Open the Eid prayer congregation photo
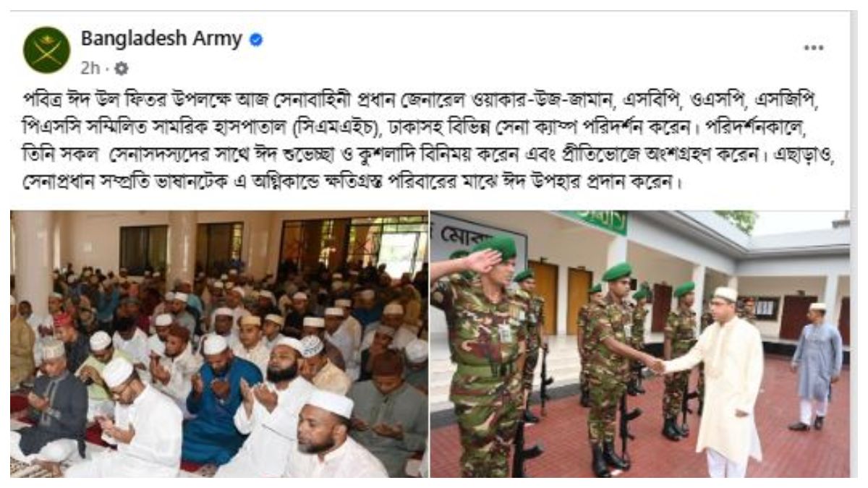This screenshot has height=488, width=868. pyautogui.click(x=218, y=343)
